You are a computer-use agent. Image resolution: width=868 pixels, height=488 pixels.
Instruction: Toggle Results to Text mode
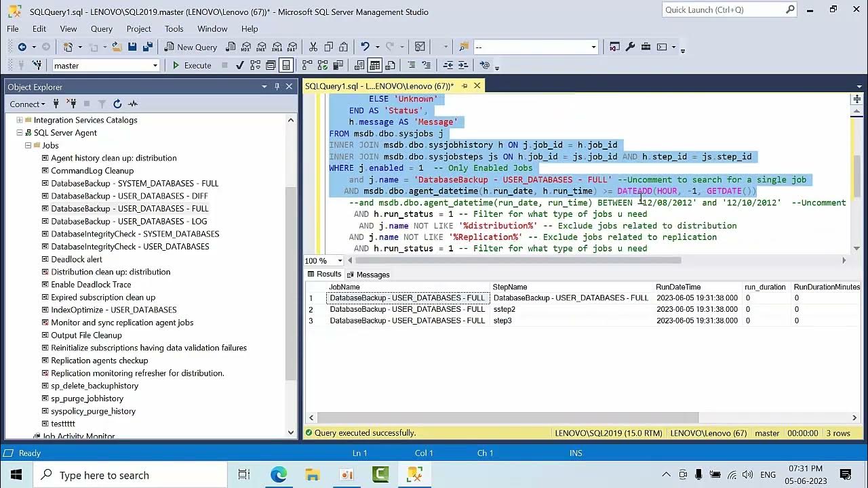point(359,65)
